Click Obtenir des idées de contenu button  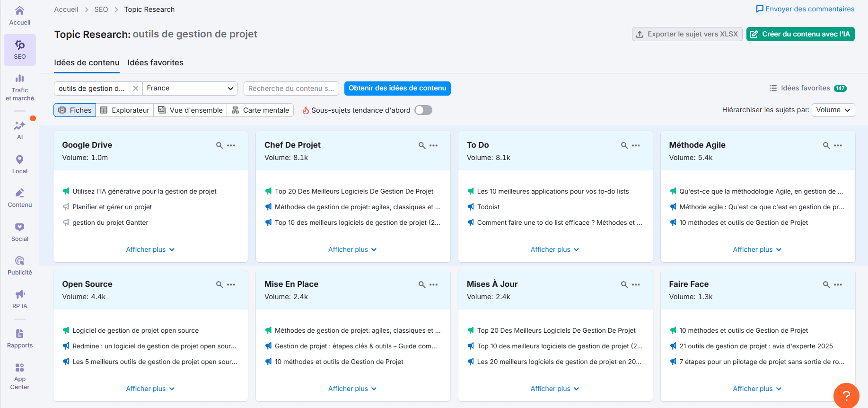tap(397, 89)
